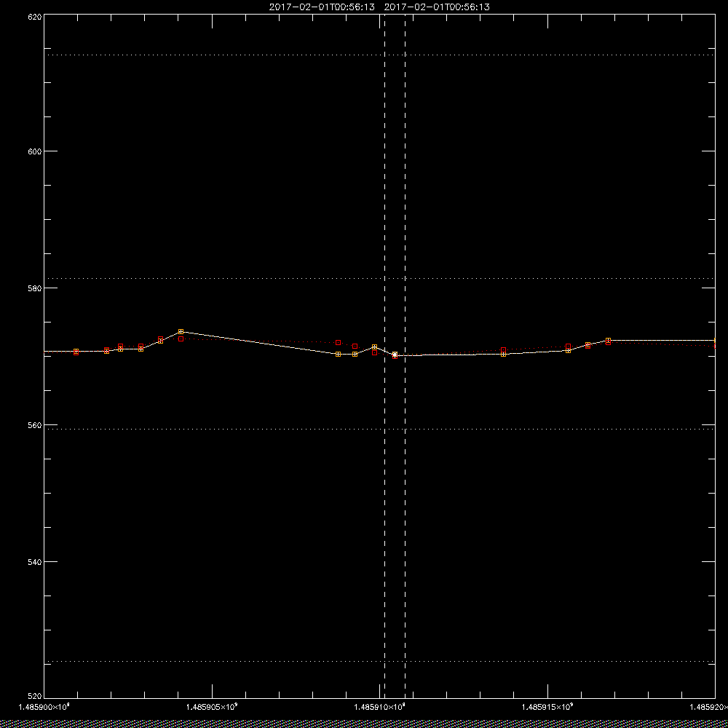Select the 600 y-axis label
The width and height of the screenshot is (728, 728).
point(35,151)
